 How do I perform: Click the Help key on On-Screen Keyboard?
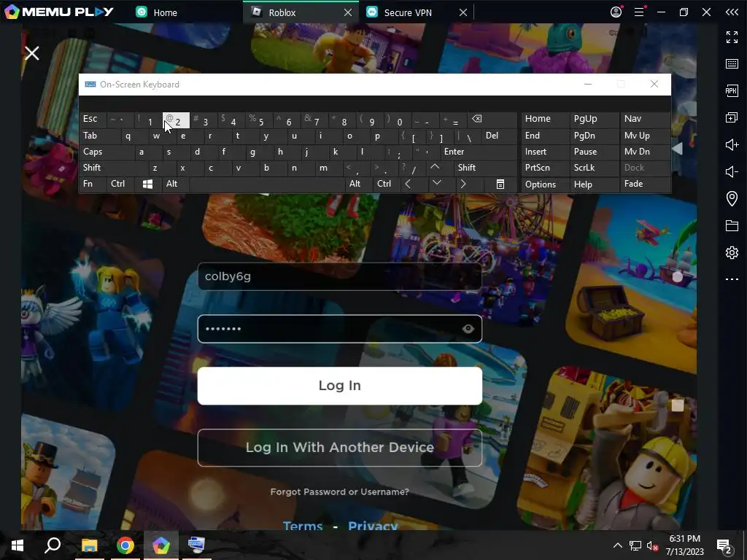point(594,184)
